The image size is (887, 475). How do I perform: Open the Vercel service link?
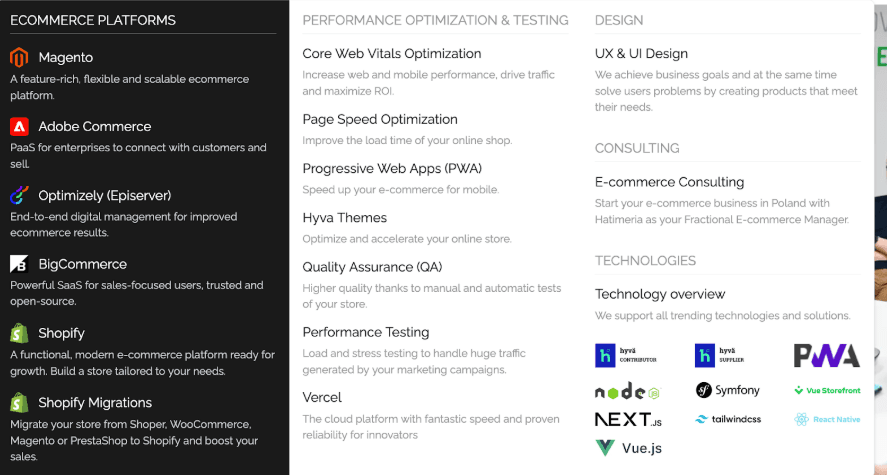[x=322, y=398]
